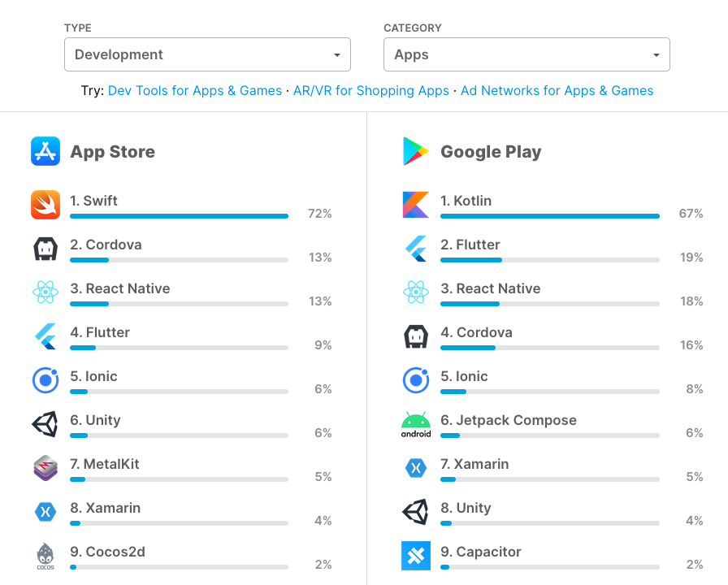Select the Unity icon in App Store list

45,424
